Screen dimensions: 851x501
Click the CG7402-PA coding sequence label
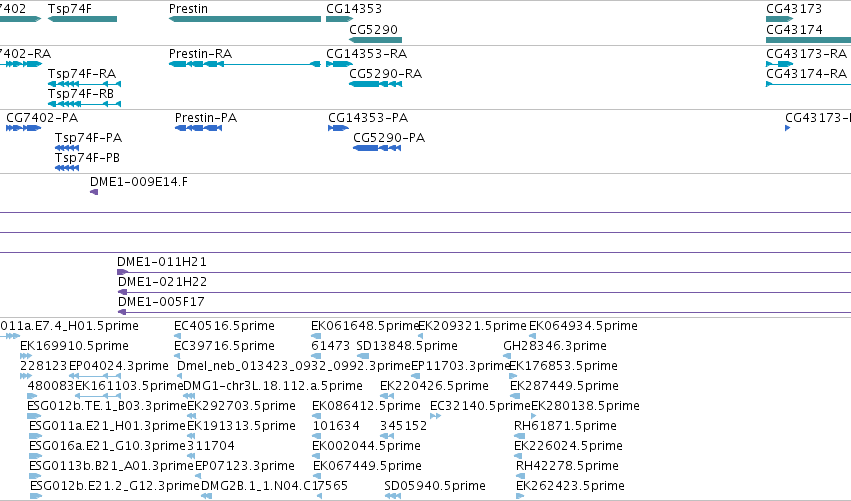coord(42,118)
